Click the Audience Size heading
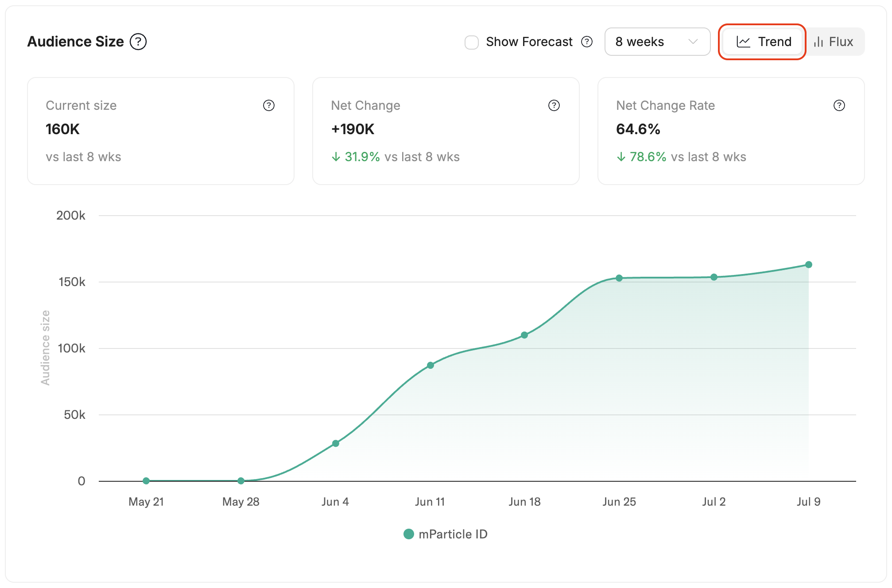Viewport: 892px width, 588px height. click(76, 42)
